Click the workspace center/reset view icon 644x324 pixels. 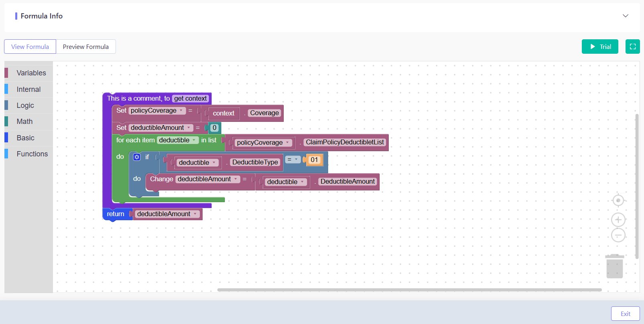click(x=618, y=200)
